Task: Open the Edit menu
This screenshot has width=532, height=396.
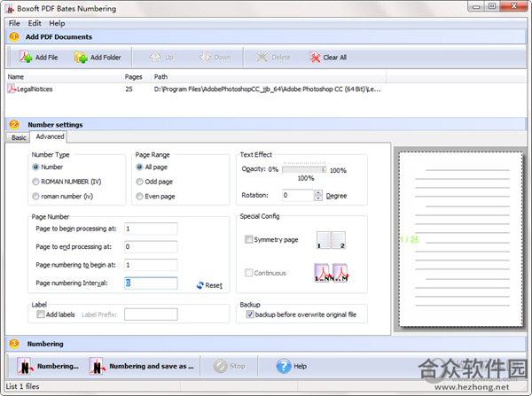Action: [35, 23]
